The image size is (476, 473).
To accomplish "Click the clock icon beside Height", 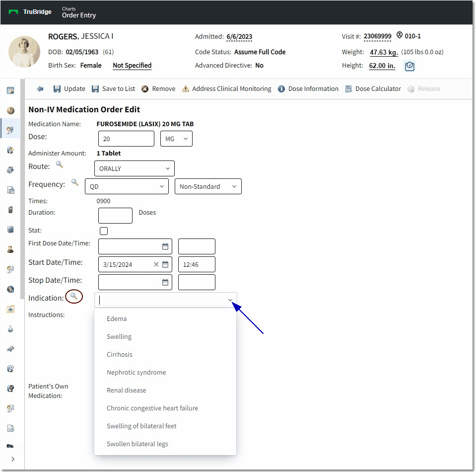I will tap(409, 66).
